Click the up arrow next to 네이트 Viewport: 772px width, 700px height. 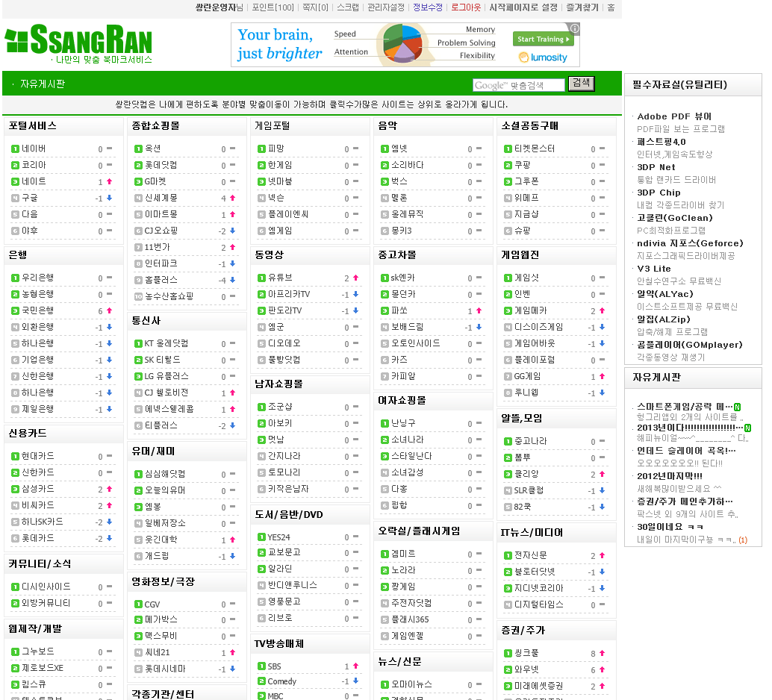[109, 181]
